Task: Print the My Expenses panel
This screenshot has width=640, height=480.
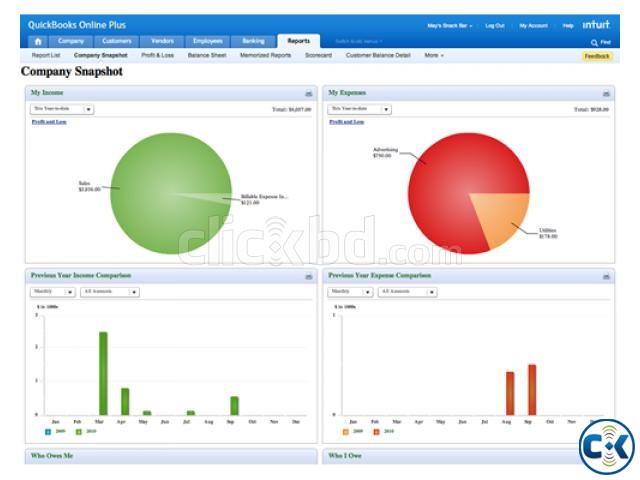Action: (x=607, y=93)
